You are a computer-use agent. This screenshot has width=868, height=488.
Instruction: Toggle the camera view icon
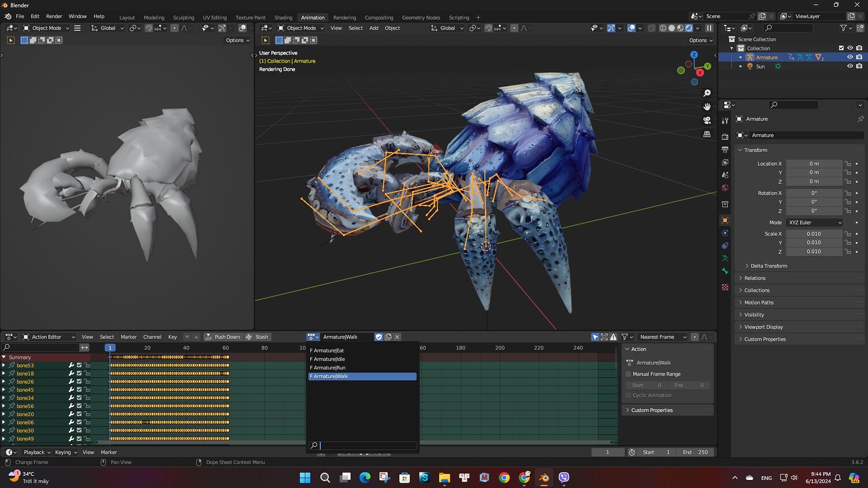tap(707, 120)
